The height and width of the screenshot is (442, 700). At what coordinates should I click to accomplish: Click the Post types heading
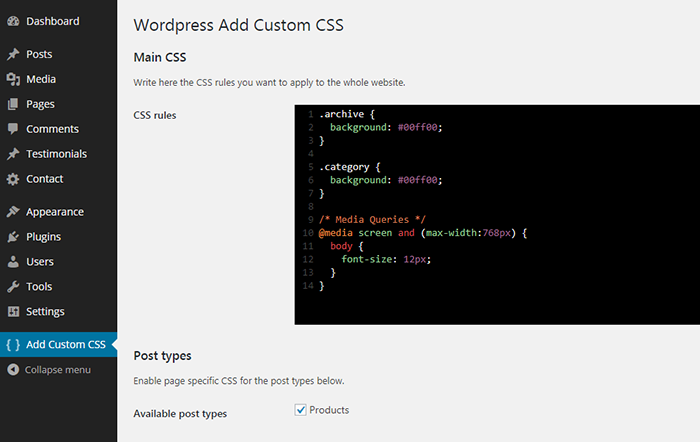point(162,356)
